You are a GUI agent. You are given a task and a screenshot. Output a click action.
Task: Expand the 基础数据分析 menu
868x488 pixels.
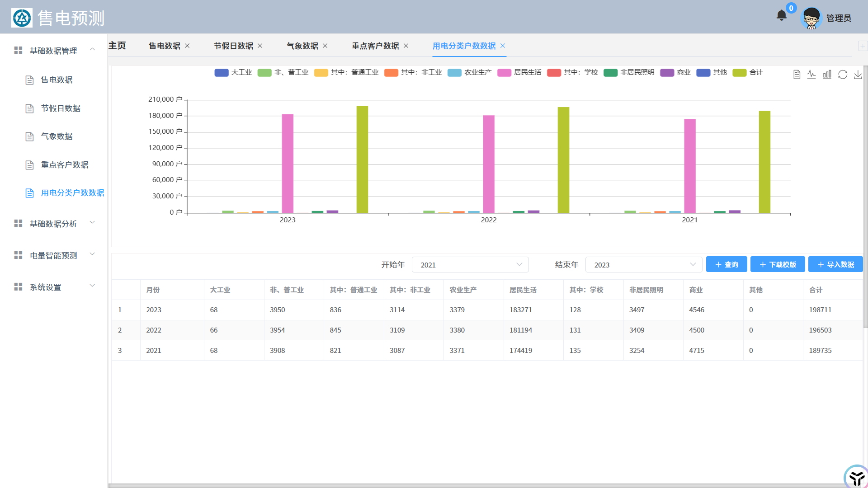point(53,224)
